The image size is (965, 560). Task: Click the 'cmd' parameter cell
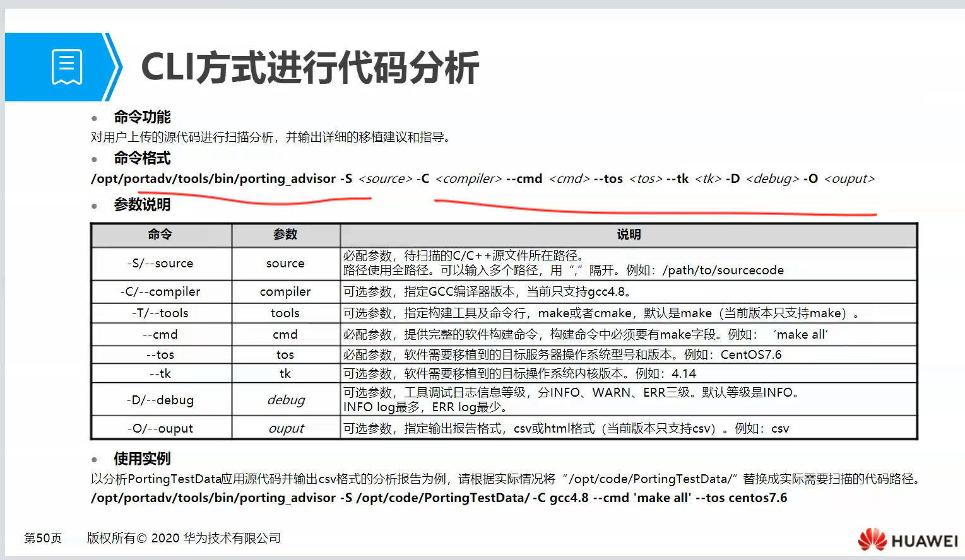(x=285, y=335)
